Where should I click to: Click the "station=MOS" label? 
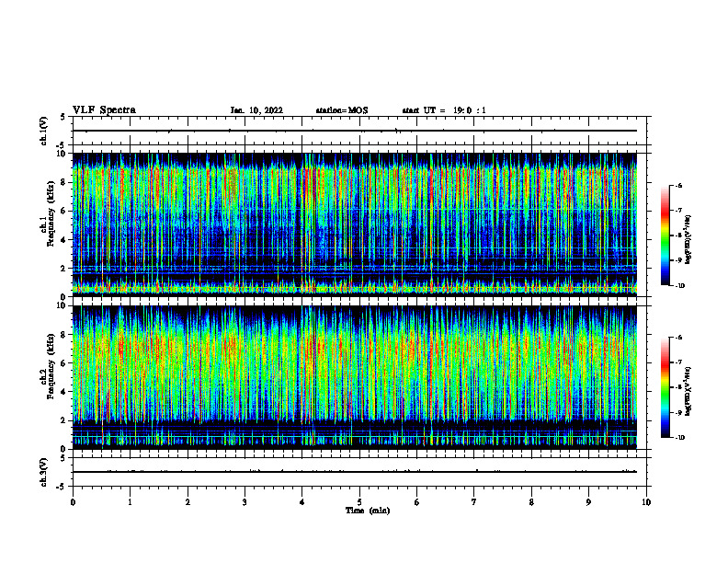point(342,110)
